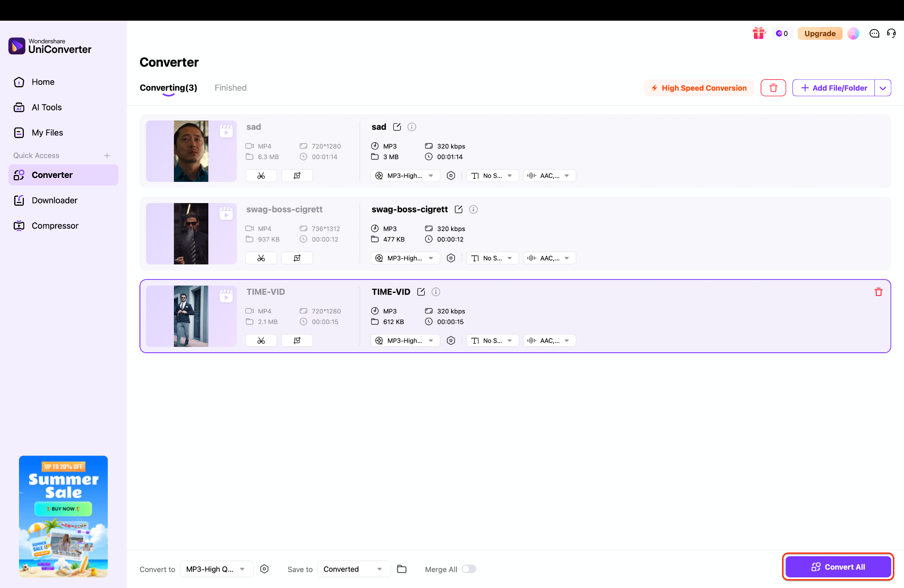The width and height of the screenshot is (904, 588).
Task: Open the chat message icon
Action: (x=874, y=34)
